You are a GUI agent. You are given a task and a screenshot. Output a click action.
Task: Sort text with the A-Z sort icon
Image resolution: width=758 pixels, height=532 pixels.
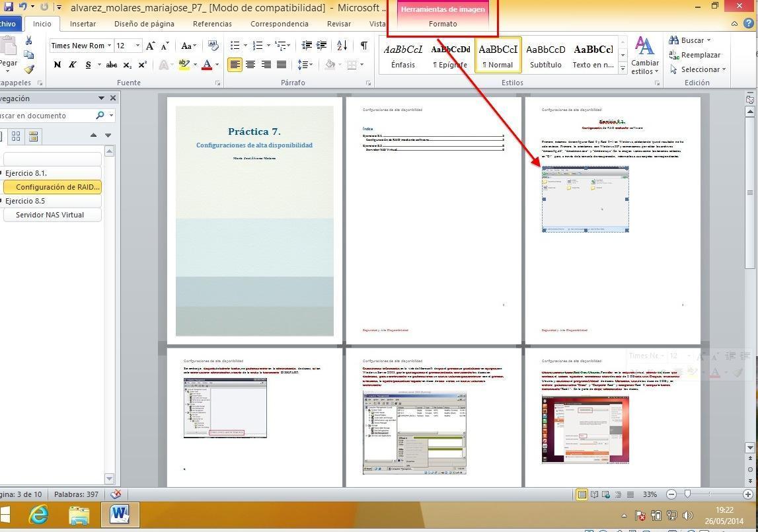342,46
